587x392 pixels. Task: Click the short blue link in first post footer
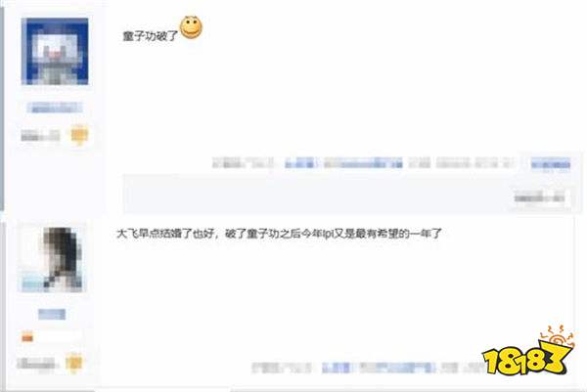(300, 163)
